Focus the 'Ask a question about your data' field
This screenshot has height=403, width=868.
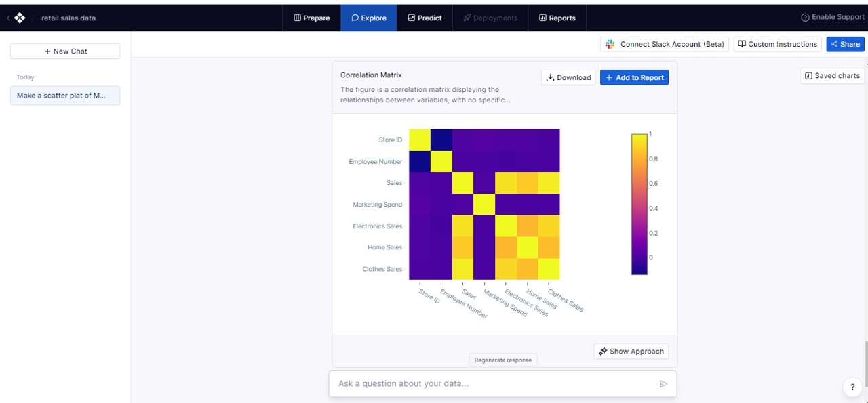coord(495,384)
